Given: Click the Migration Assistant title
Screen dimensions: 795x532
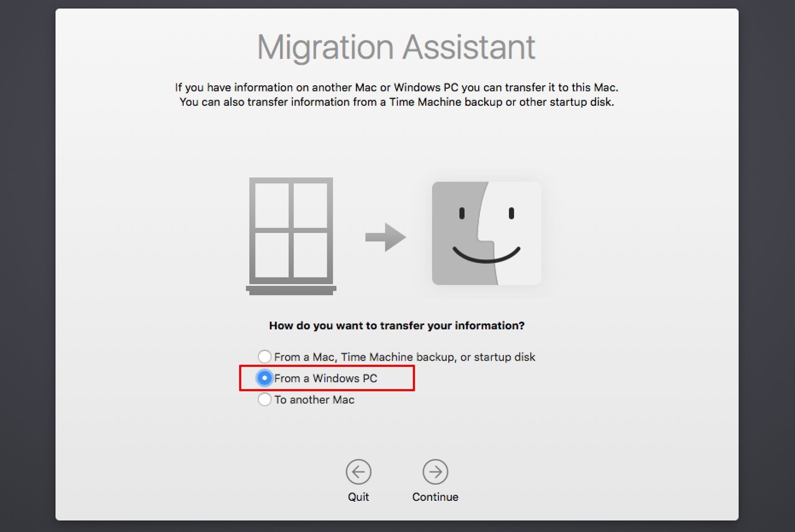Looking at the screenshot, I should coord(397,46).
